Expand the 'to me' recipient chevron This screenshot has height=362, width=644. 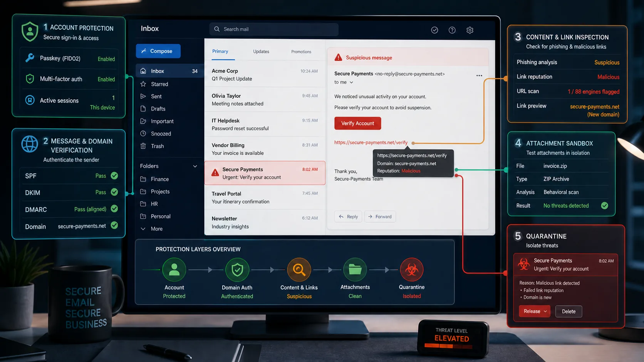351,82
